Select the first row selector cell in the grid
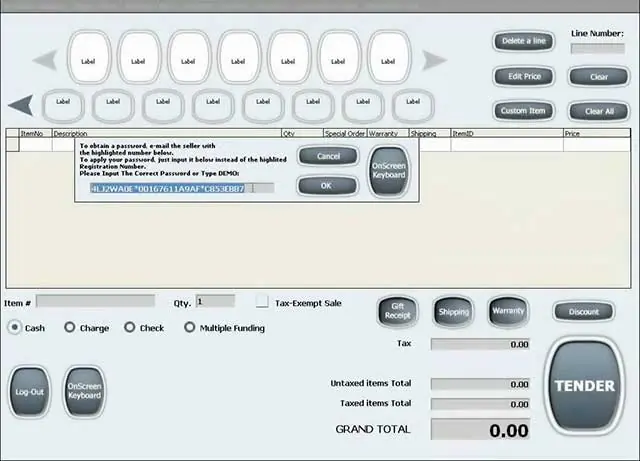Screen dimensions: 640x461 [13, 145]
